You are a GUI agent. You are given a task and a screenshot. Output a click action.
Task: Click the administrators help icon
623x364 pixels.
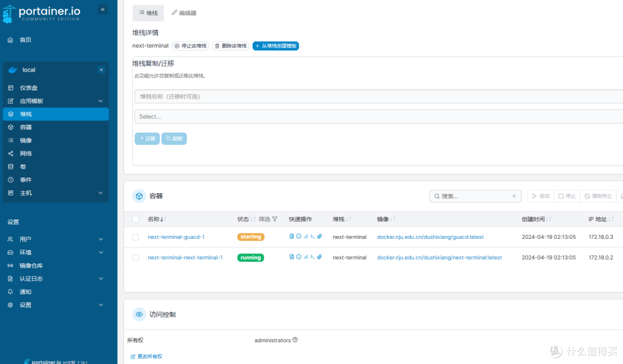(295, 340)
